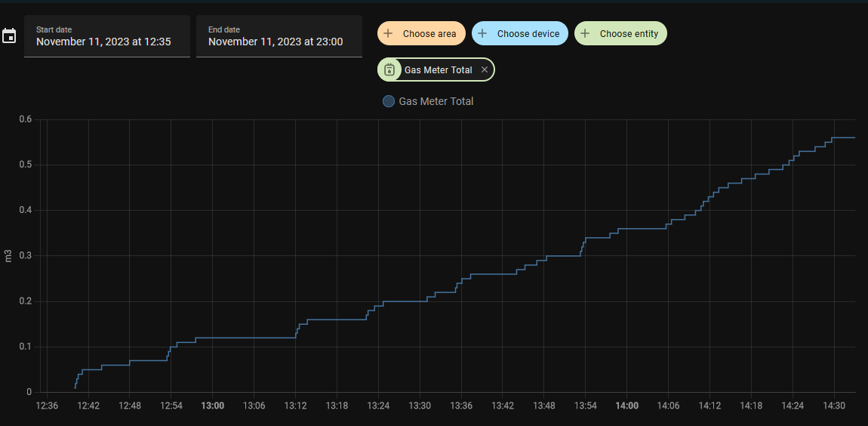Image resolution: width=868 pixels, height=426 pixels.
Task: Open the calendar date range picker icon
Action: pos(9,36)
